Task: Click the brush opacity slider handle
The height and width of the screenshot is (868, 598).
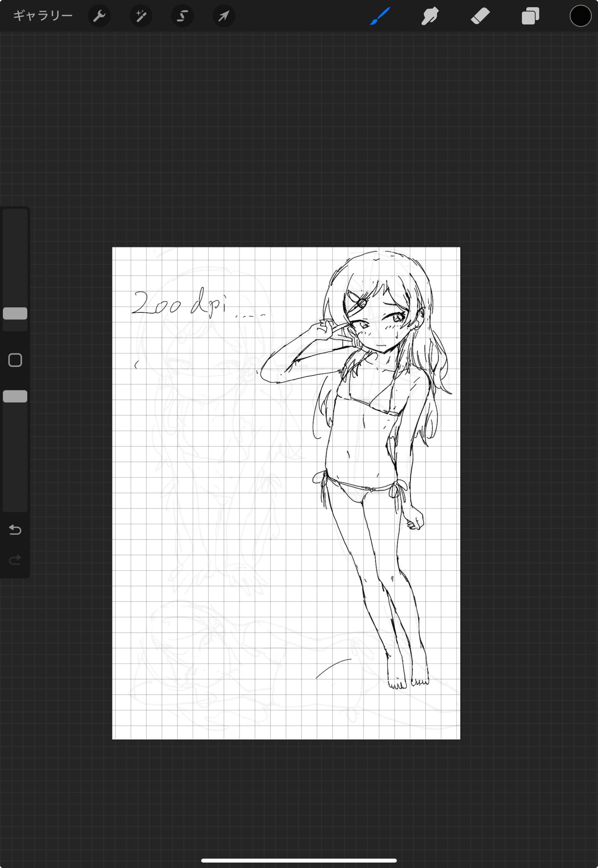Action: click(15, 396)
